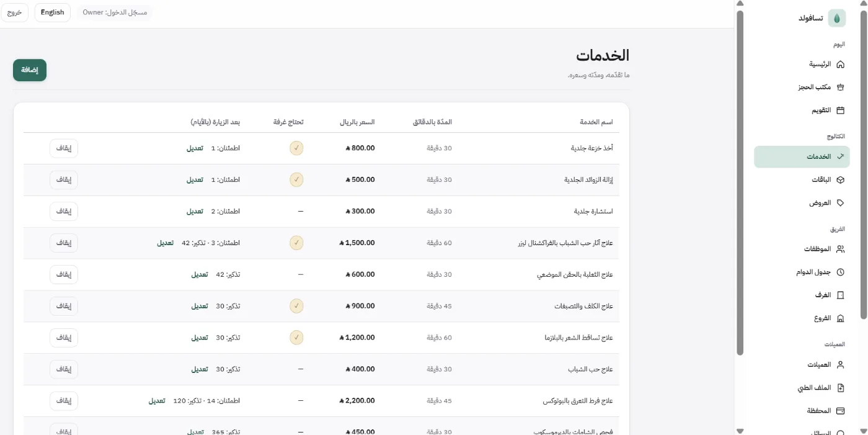Select the الخدمات services icon in sidebar
Screen dimensions: 868x435
click(841, 157)
